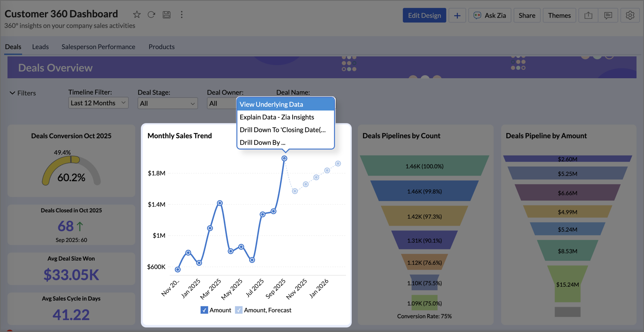Screen dimensions: 644x332
Task: Collapse the Filters section chevron
Action: [x=12, y=93]
